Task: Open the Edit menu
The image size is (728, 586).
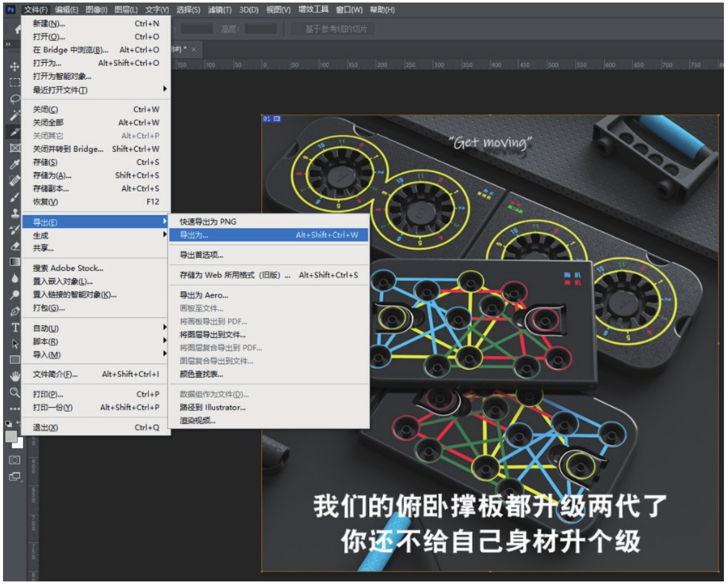Action: click(x=67, y=10)
